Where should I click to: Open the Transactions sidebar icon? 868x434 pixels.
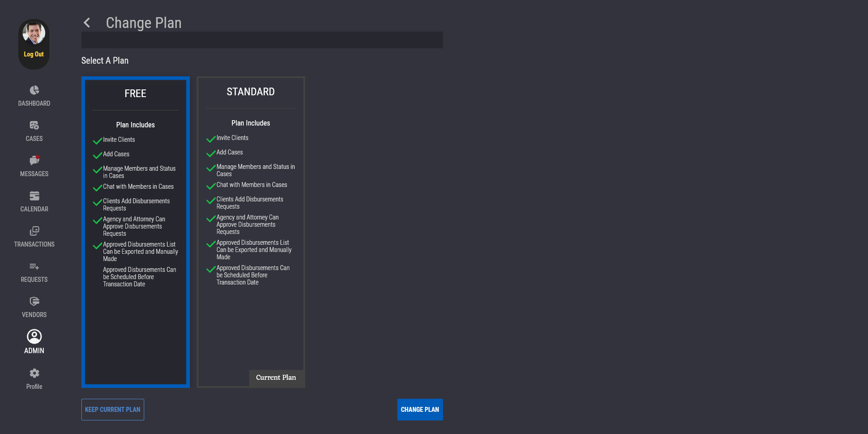click(x=34, y=231)
